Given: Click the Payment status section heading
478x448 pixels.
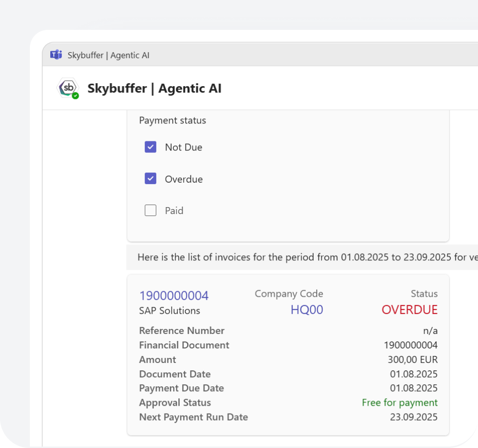Looking at the screenshot, I should click(x=172, y=120).
